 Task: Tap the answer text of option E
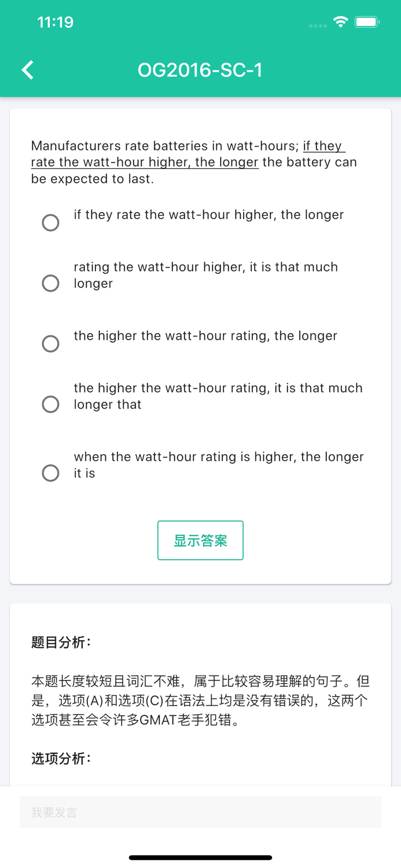click(218, 465)
